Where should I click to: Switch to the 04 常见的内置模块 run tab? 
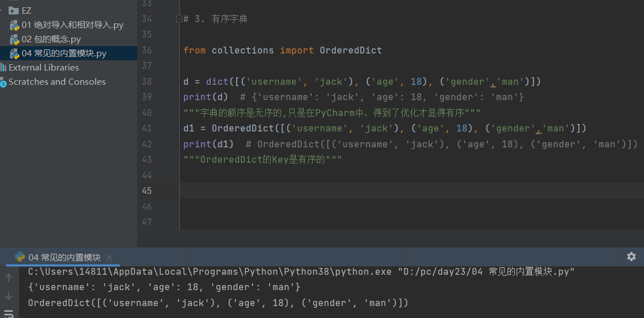[x=64, y=258]
